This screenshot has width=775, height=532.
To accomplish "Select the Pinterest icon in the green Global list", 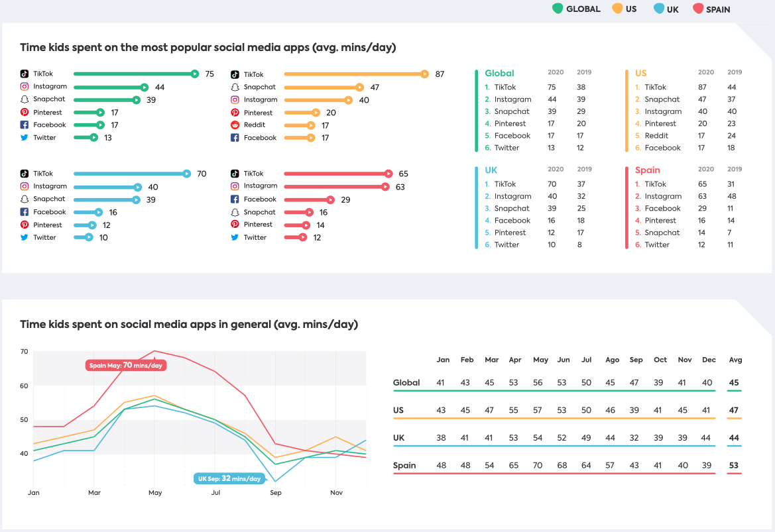I will coord(24,113).
